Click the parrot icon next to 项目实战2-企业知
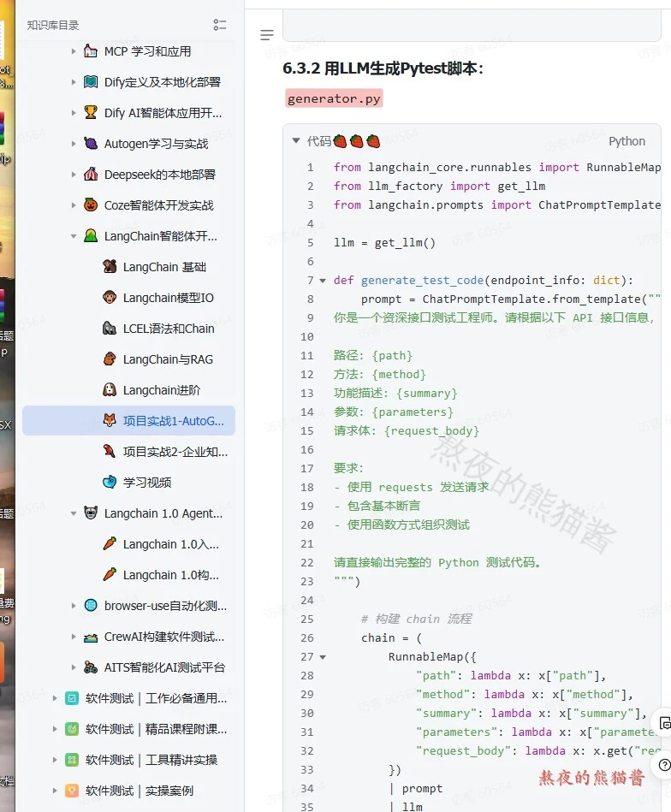 pyautogui.click(x=110, y=452)
